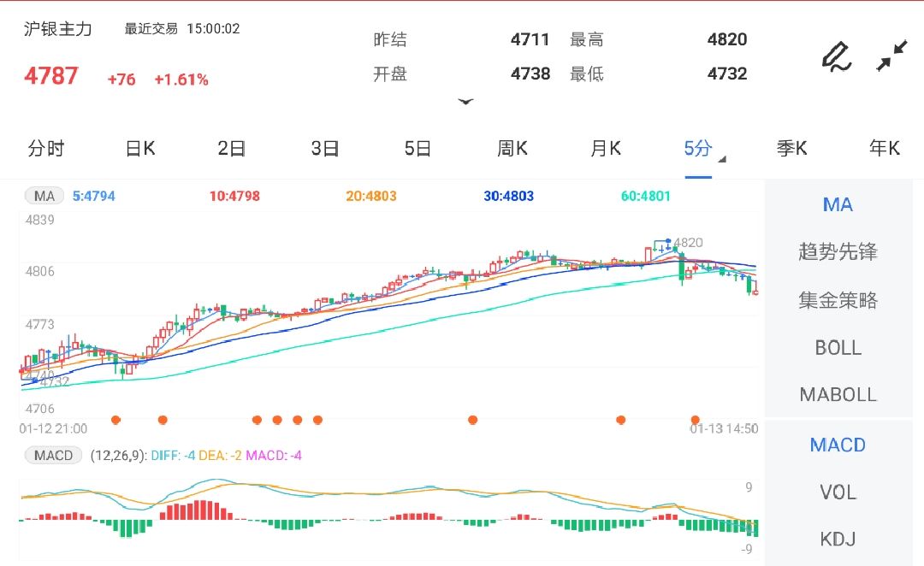
Task: Choose MABOLL indicator
Action: [x=838, y=394]
